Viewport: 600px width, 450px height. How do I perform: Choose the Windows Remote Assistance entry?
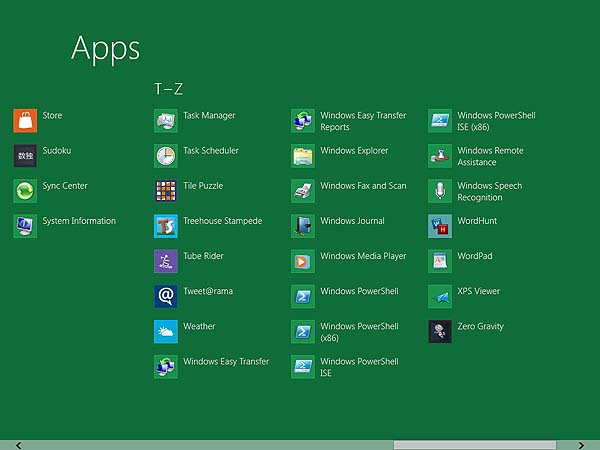[490, 156]
